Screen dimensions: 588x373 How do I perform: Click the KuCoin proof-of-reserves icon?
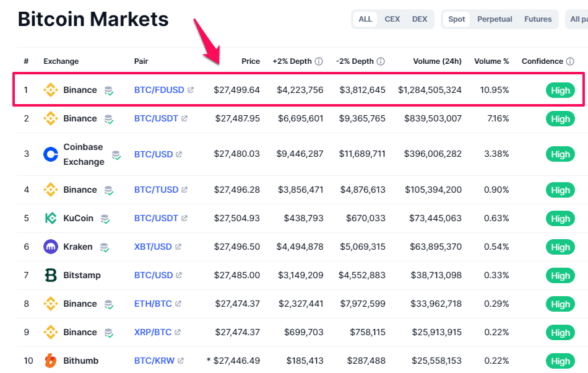(x=105, y=219)
